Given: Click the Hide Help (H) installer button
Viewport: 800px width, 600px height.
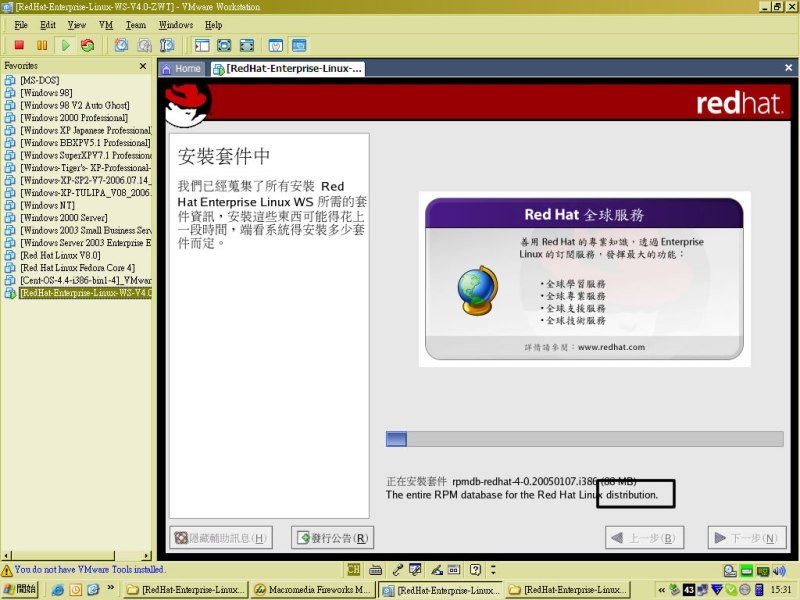Looking at the screenshot, I should [x=221, y=538].
